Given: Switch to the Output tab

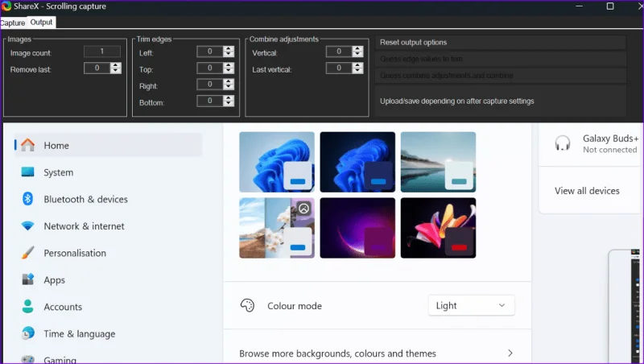Looking at the screenshot, I should (x=41, y=23).
